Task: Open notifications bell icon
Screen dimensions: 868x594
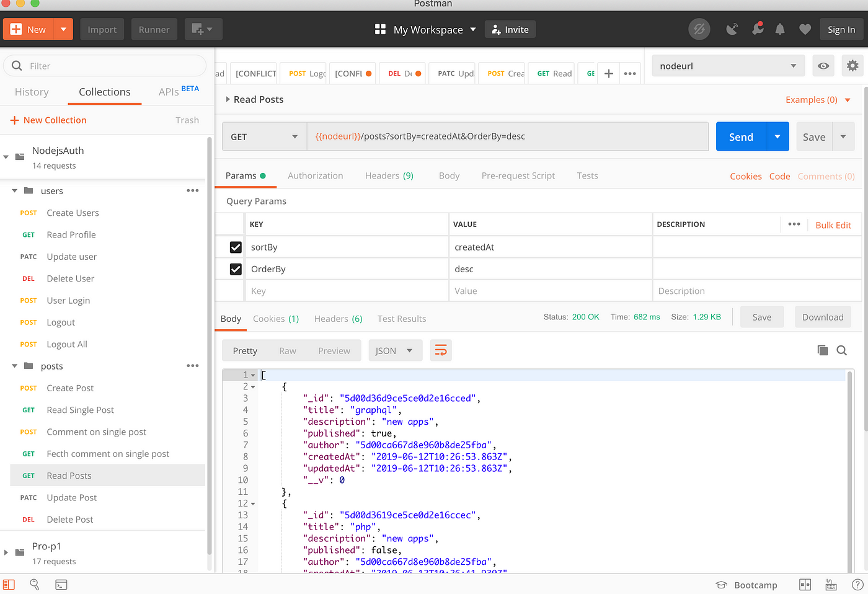Action: pyautogui.click(x=780, y=29)
